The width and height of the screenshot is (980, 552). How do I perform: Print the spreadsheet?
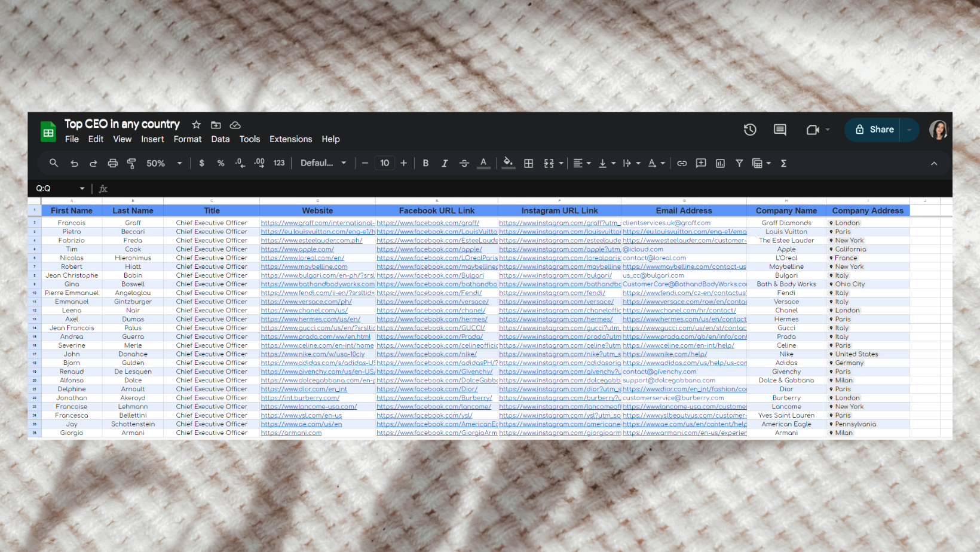112,163
